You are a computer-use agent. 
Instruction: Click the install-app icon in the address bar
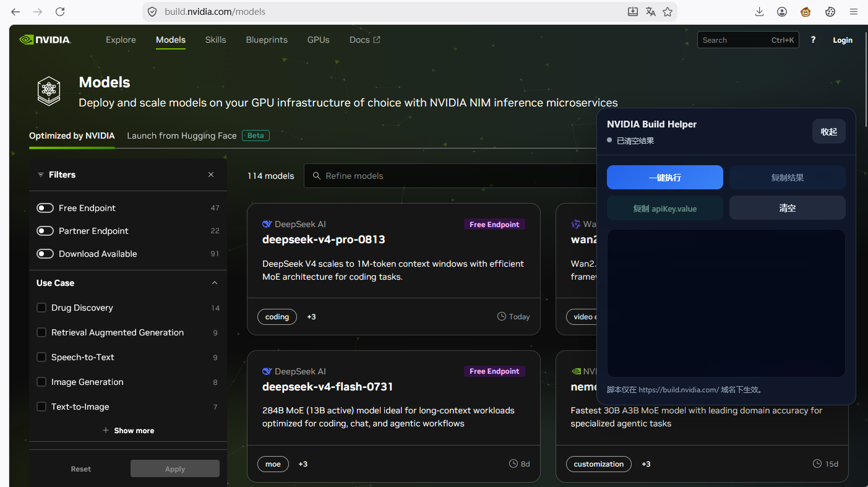pos(632,12)
